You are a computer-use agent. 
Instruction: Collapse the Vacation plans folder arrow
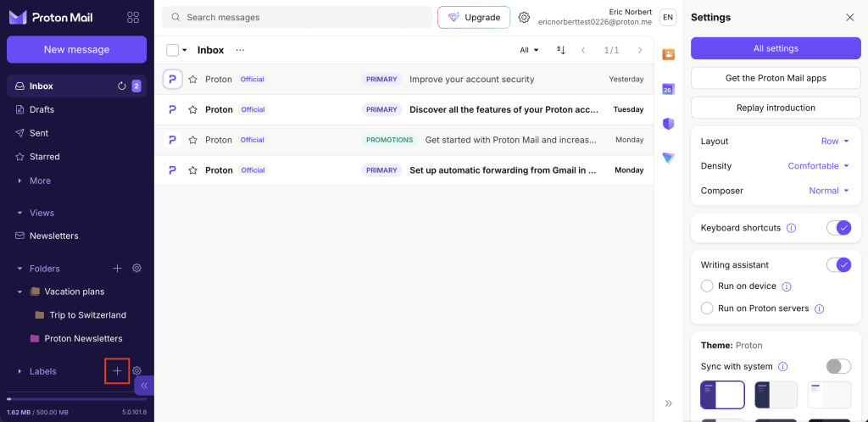pos(20,292)
